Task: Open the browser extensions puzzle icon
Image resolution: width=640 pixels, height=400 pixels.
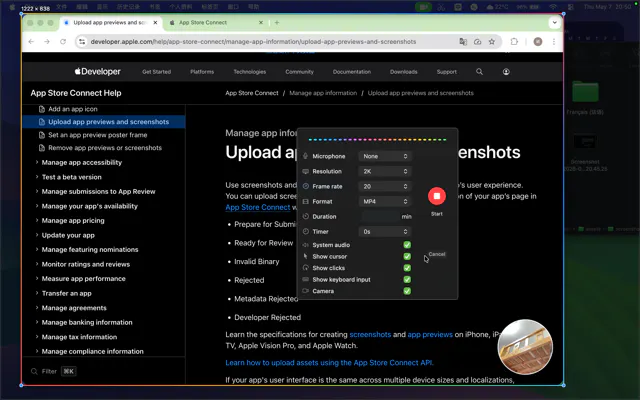Action: 514,42
